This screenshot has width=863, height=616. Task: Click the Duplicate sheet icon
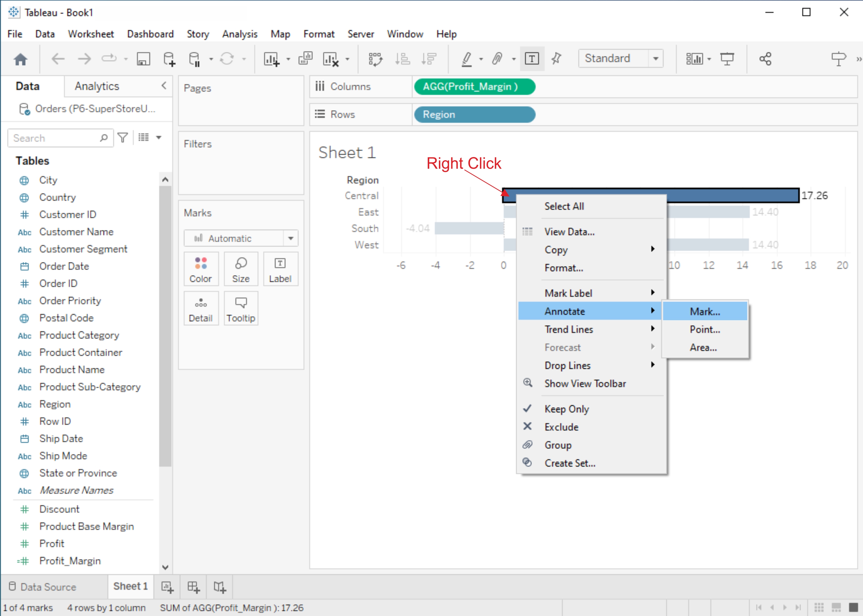[305, 59]
